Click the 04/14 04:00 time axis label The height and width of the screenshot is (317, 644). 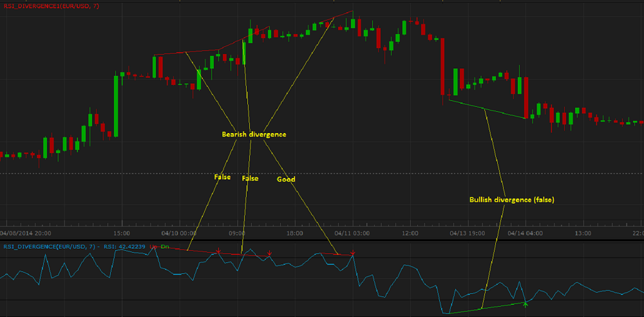pyautogui.click(x=525, y=232)
